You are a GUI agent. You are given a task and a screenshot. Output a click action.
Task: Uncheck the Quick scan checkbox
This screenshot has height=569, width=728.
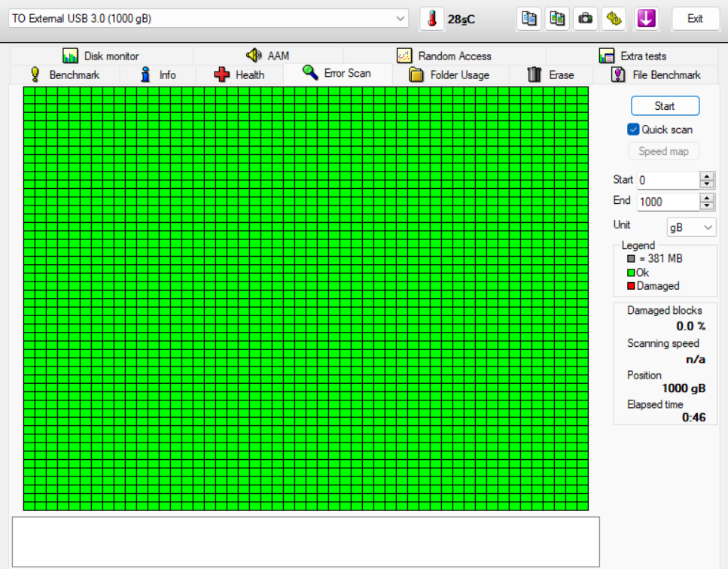point(633,129)
